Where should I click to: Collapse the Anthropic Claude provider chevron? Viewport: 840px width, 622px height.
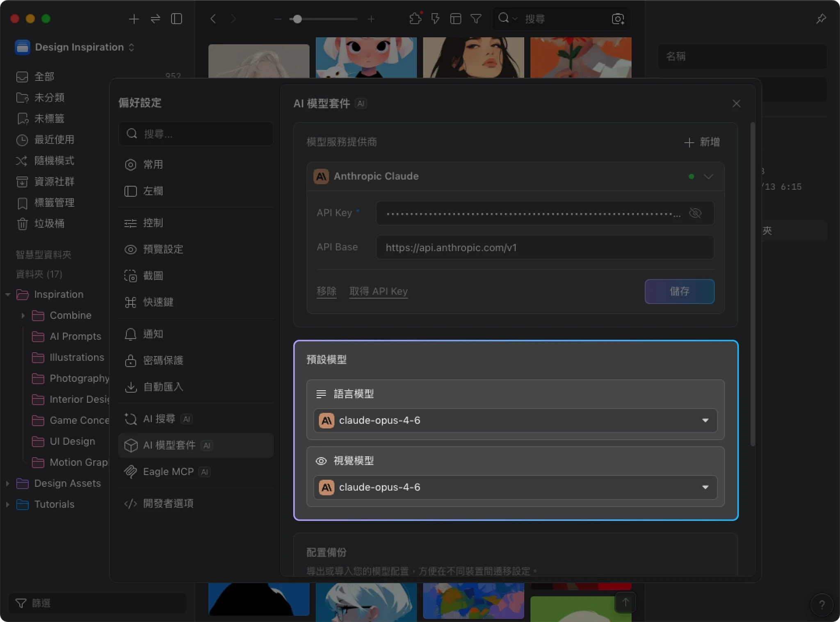tap(708, 177)
